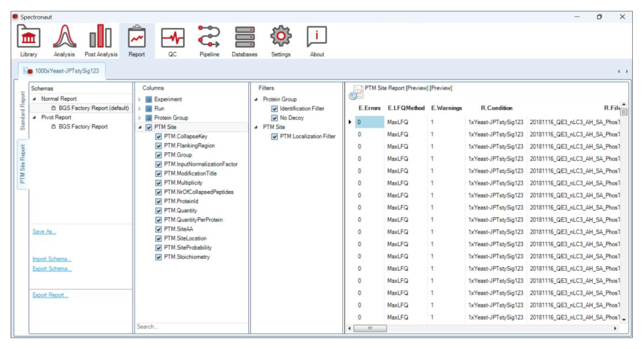Click PTM.NrOfCollapsedPeptides label
Screen dimensions: 644x349
199,192
